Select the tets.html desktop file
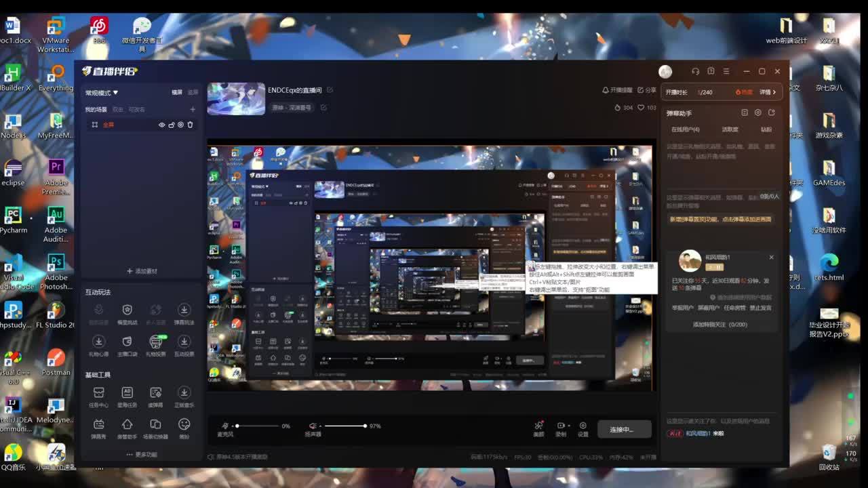The width and height of the screenshot is (868, 488). coord(829,268)
